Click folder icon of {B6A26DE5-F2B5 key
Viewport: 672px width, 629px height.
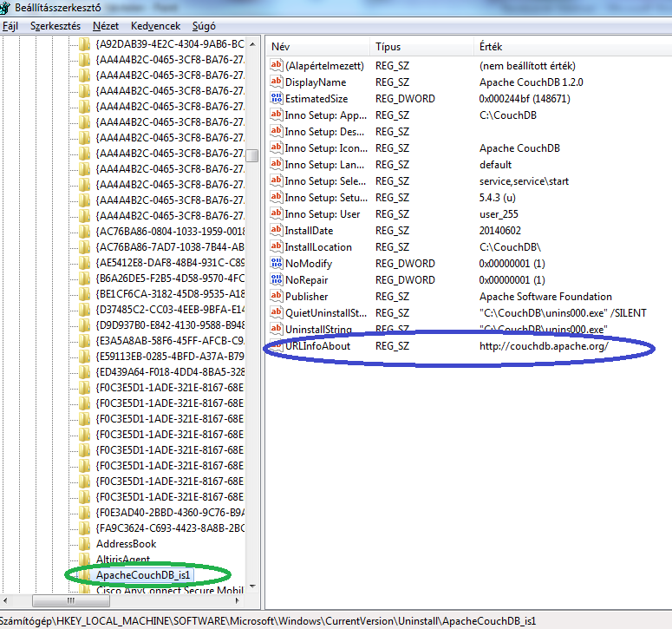point(84,278)
